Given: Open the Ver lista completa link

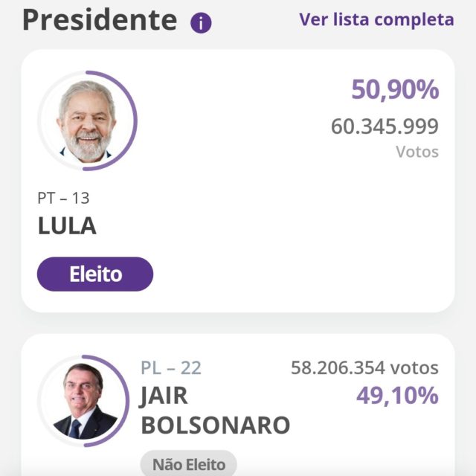Looking at the screenshot, I should (x=376, y=20).
